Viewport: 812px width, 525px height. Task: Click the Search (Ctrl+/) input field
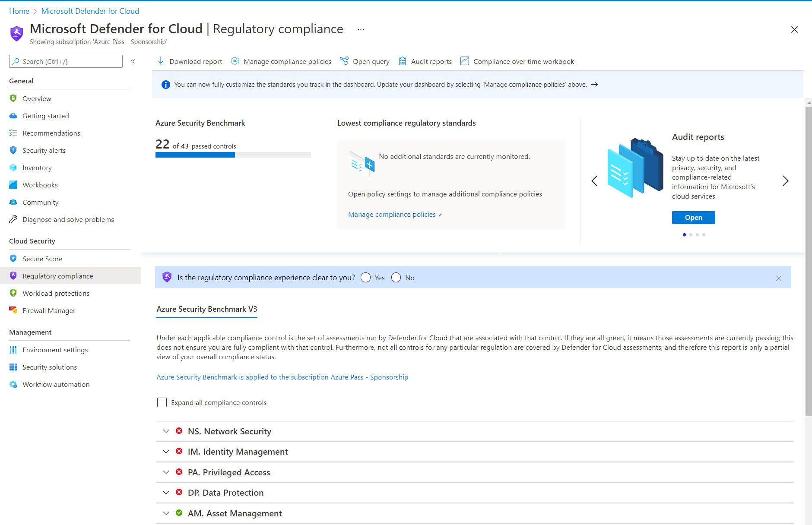click(x=66, y=61)
